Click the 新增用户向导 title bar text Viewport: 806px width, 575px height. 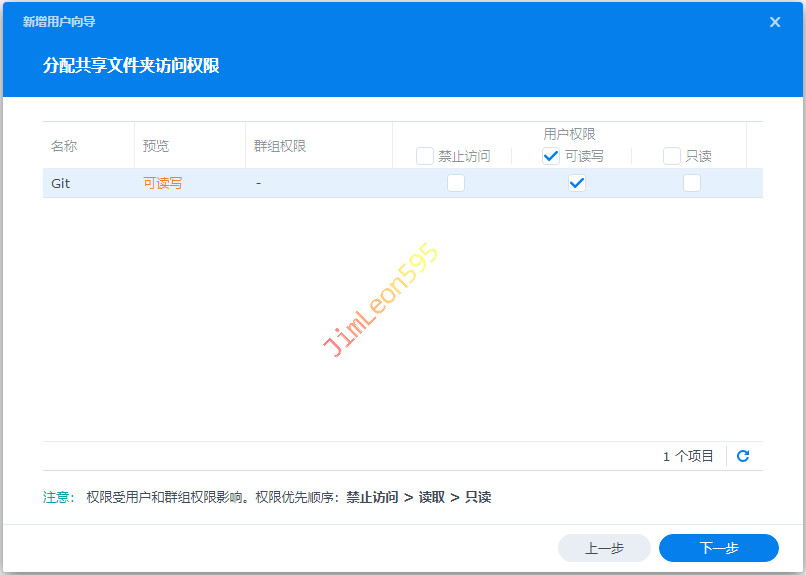coord(59,22)
